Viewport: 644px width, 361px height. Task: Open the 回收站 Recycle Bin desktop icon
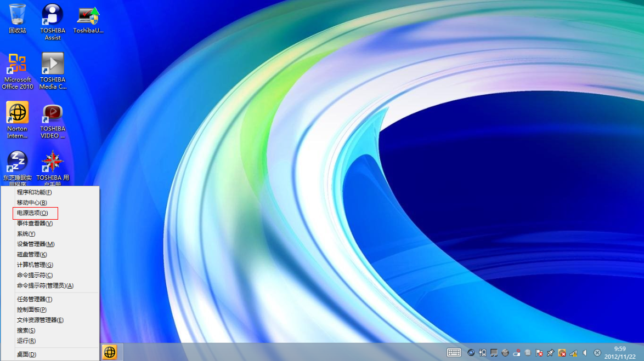coord(17,19)
